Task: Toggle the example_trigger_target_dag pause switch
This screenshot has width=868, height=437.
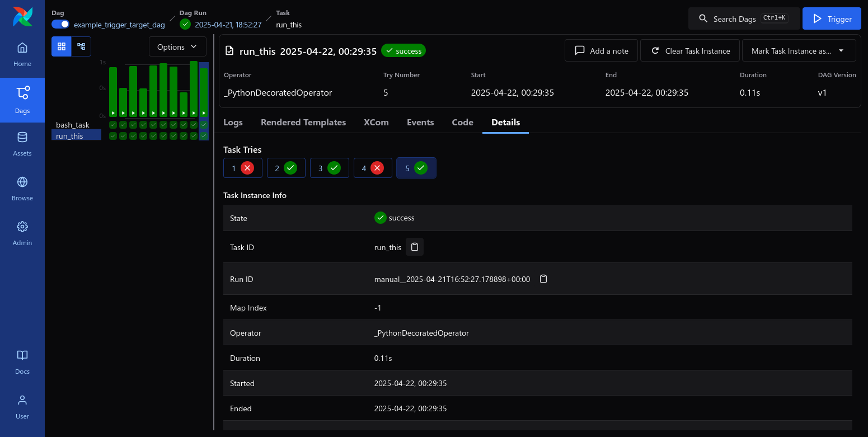Action: [x=60, y=24]
